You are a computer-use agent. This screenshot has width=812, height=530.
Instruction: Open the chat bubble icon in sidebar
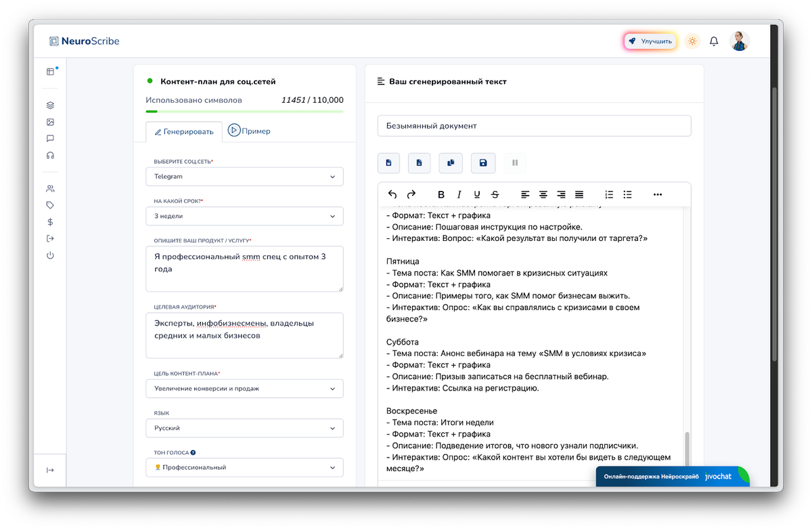click(x=50, y=139)
